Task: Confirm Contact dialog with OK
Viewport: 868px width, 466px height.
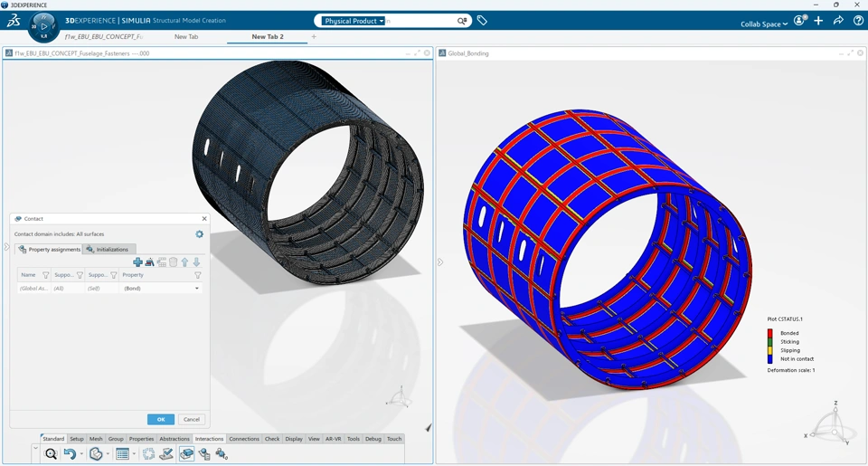Action: tap(161, 420)
